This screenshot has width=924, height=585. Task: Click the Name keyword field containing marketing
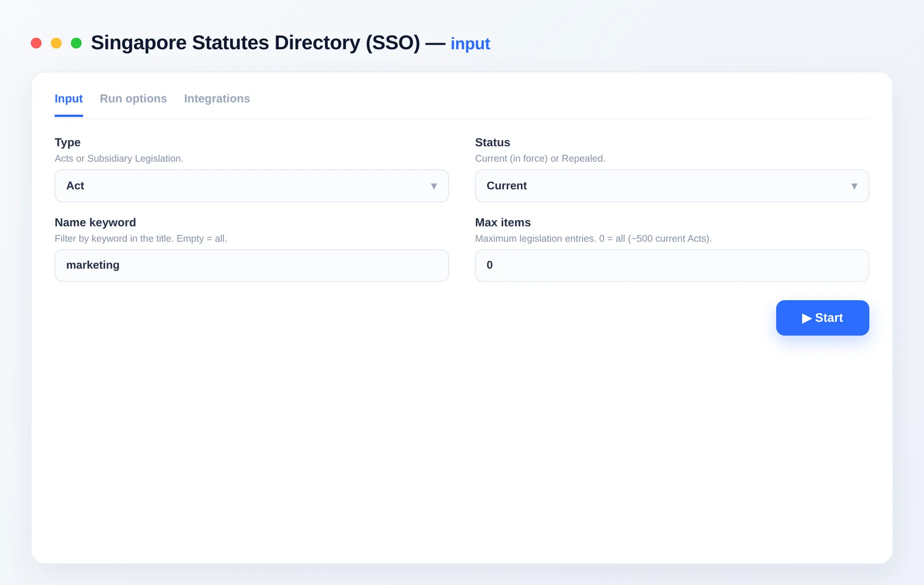click(x=252, y=265)
